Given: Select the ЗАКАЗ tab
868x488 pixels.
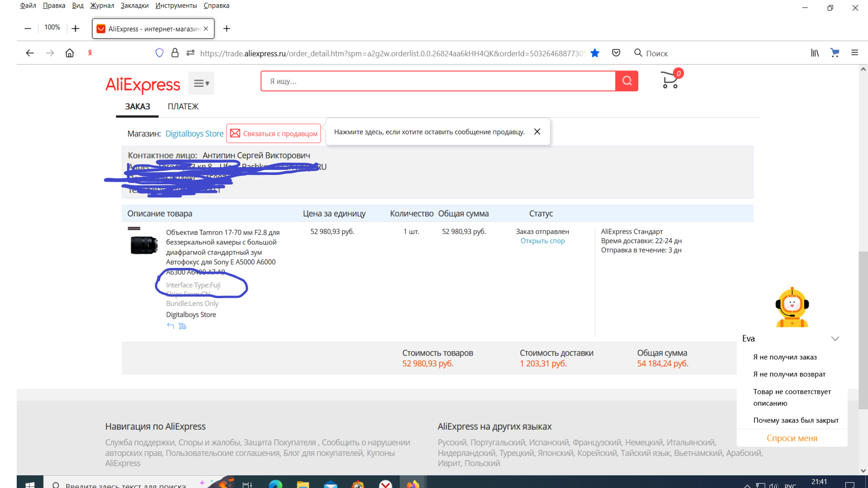Looking at the screenshot, I should pos(137,107).
